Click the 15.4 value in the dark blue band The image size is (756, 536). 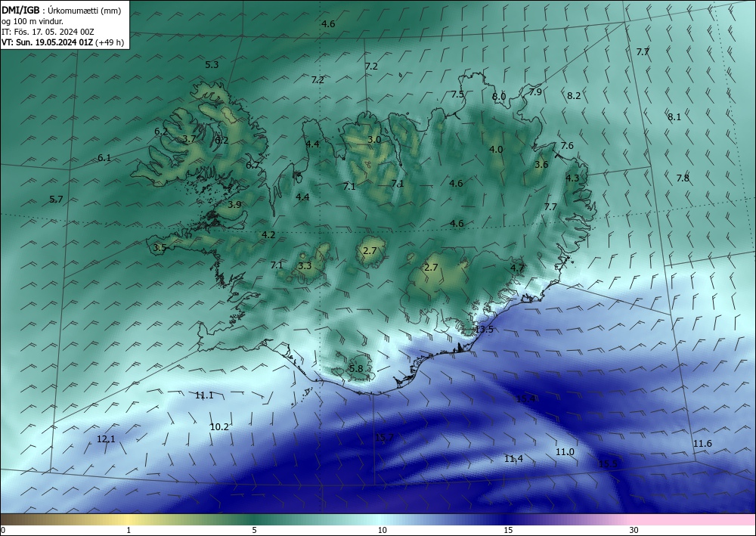click(x=526, y=398)
